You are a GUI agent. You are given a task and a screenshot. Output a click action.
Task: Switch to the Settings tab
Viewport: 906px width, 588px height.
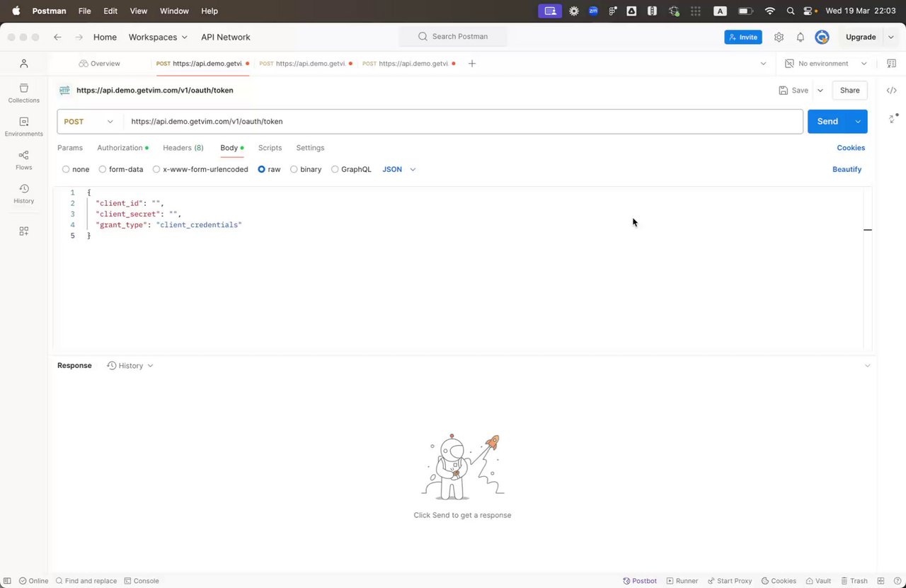click(310, 148)
